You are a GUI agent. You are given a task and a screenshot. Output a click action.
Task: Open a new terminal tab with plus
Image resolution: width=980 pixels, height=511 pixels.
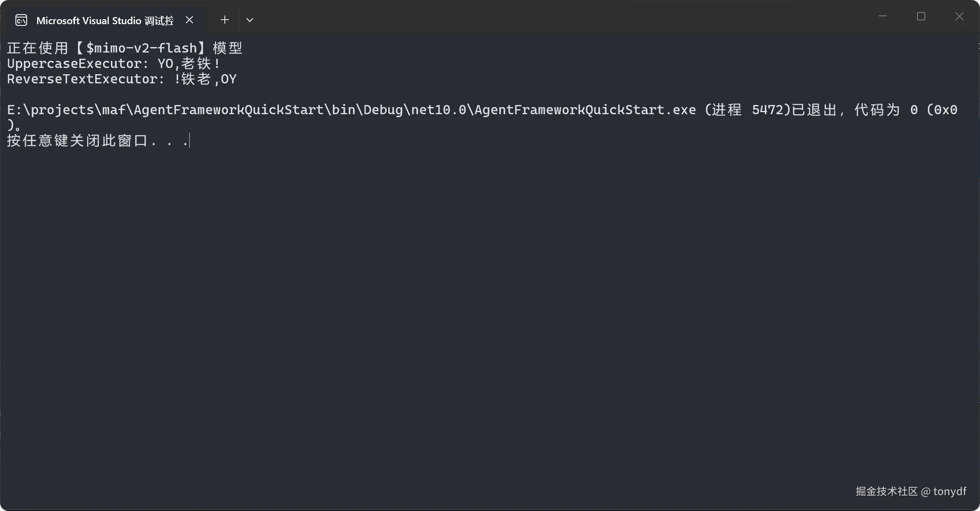click(x=225, y=20)
